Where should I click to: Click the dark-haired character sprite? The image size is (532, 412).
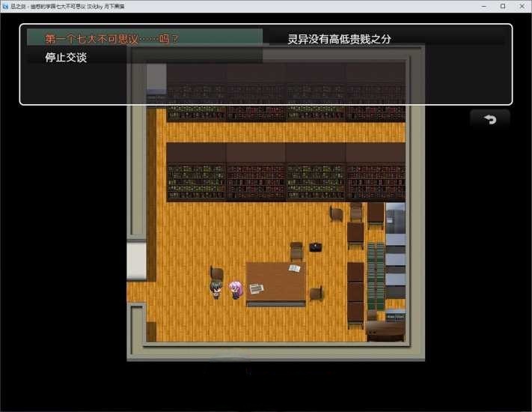pyautogui.click(x=216, y=289)
